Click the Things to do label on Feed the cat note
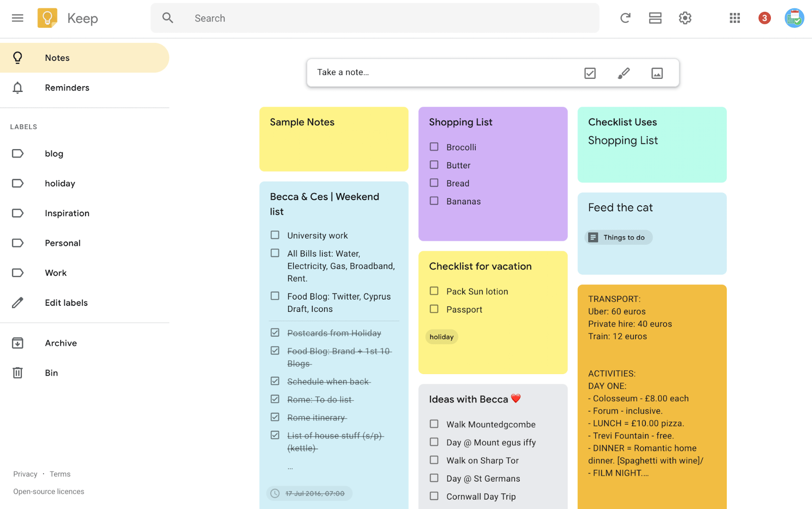 [x=619, y=237]
